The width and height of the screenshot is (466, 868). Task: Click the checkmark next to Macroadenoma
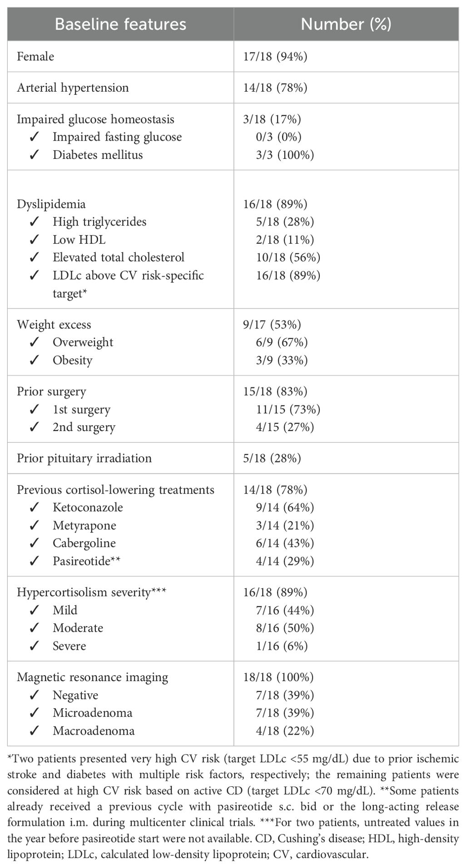tap(34, 731)
